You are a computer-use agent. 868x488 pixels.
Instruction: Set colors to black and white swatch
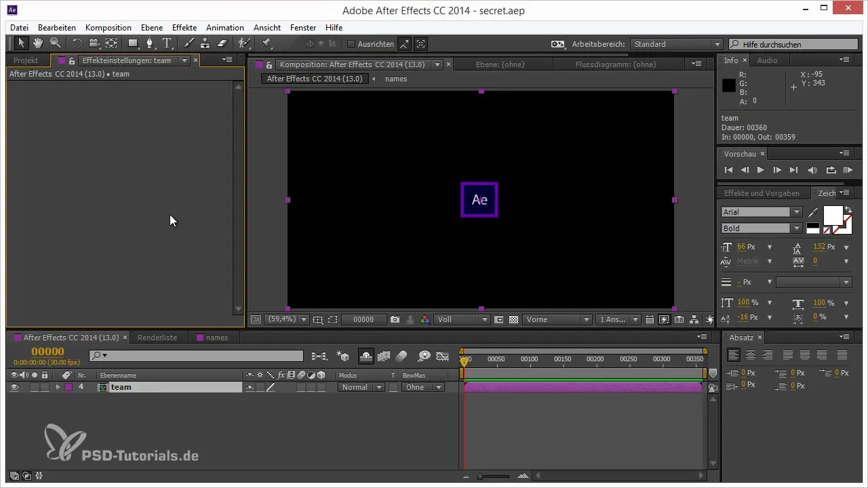[812, 228]
